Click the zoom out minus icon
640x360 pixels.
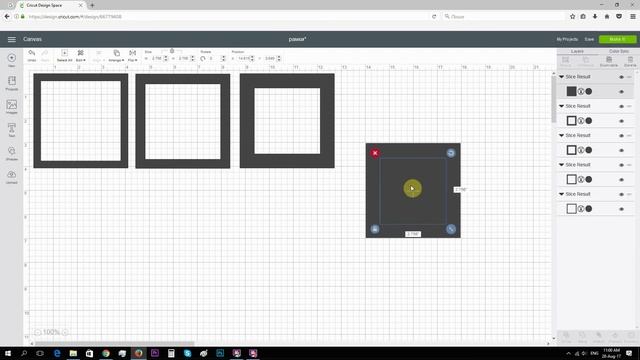pyautogui.click(x=38, y=332)
